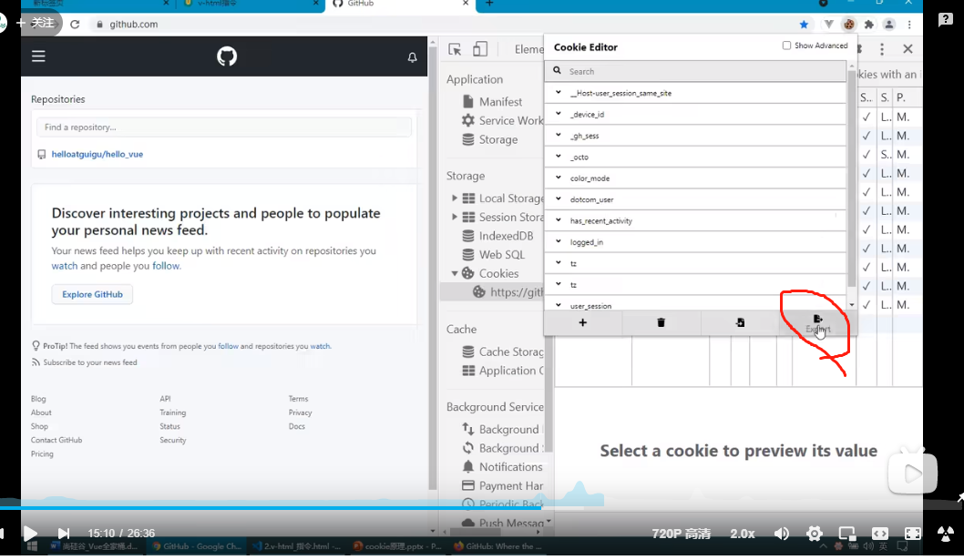Image resolution: width=964 pixels, height=560 pixels.
Task: Export cookies in Cookie Editor
Action: pyautogui.click(x=817, y=322)
